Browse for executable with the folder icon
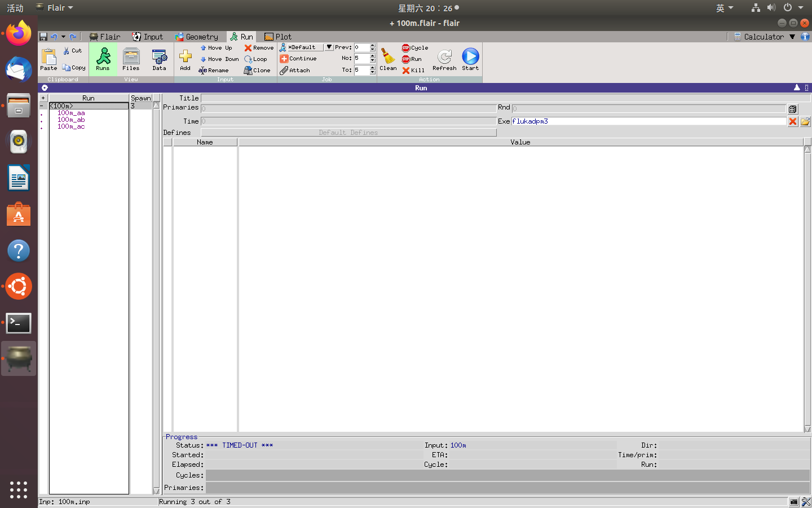 805,121
